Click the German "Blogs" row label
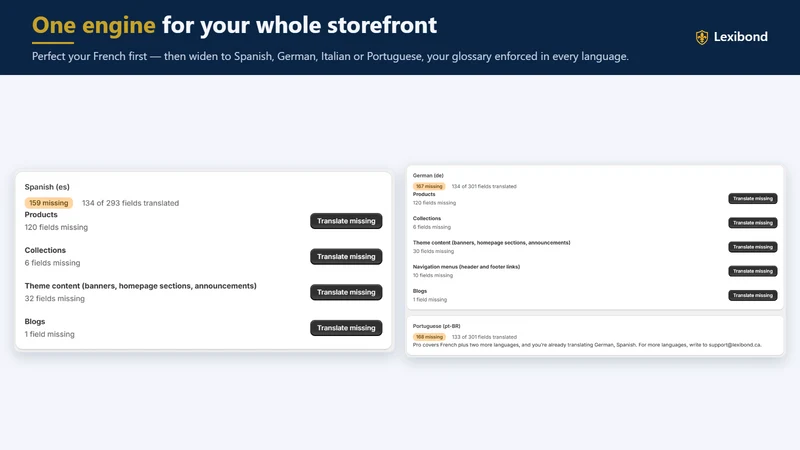 click(x=420, y=291)
